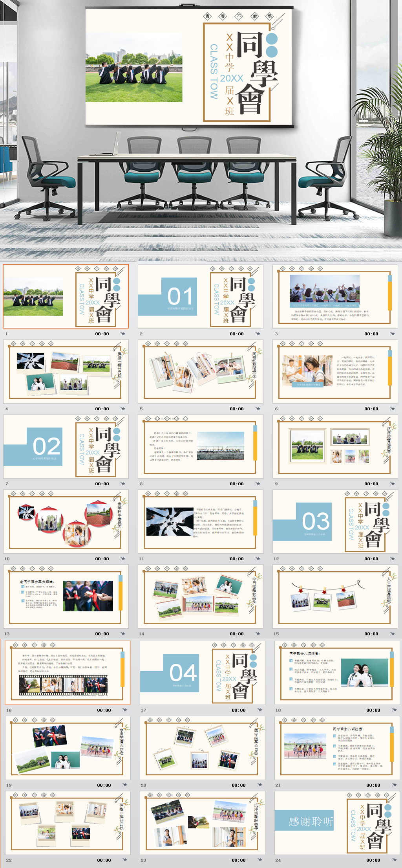Click the transition star icon under slide 7
This screenshot has height=868, width=402.
click(123, 484)
